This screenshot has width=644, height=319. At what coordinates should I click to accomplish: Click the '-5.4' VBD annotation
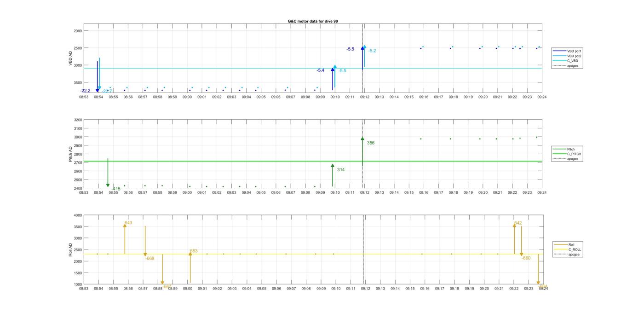click(320, 70)
